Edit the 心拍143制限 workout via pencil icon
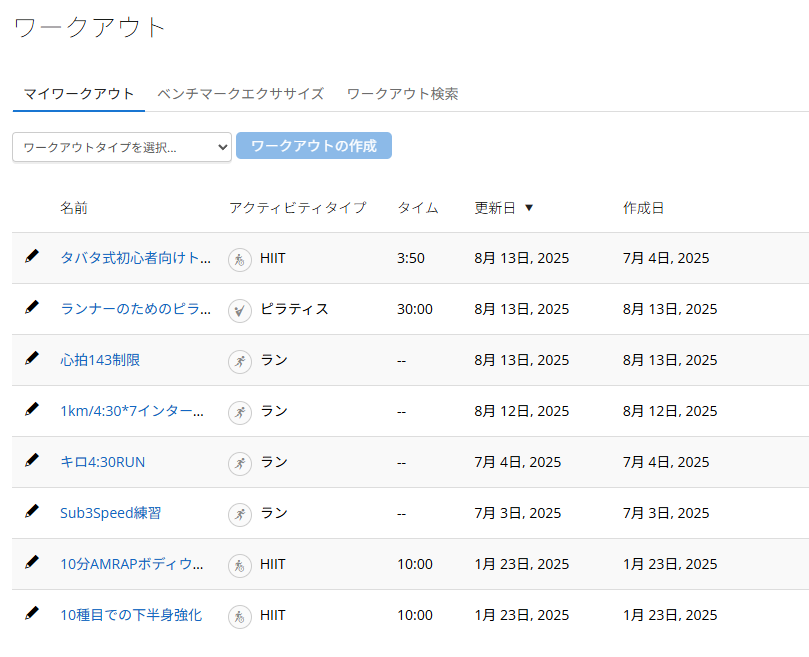 tap(32, 358)
